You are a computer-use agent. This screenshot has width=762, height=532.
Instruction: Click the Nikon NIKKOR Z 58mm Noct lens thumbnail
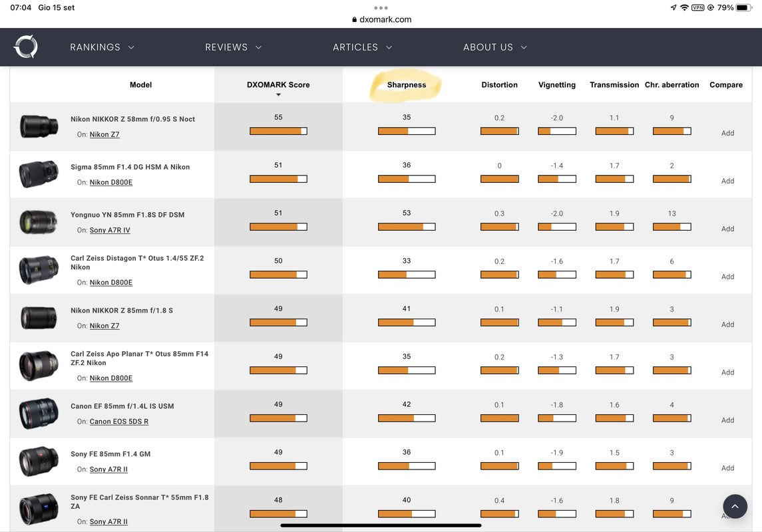click(39, 127)
